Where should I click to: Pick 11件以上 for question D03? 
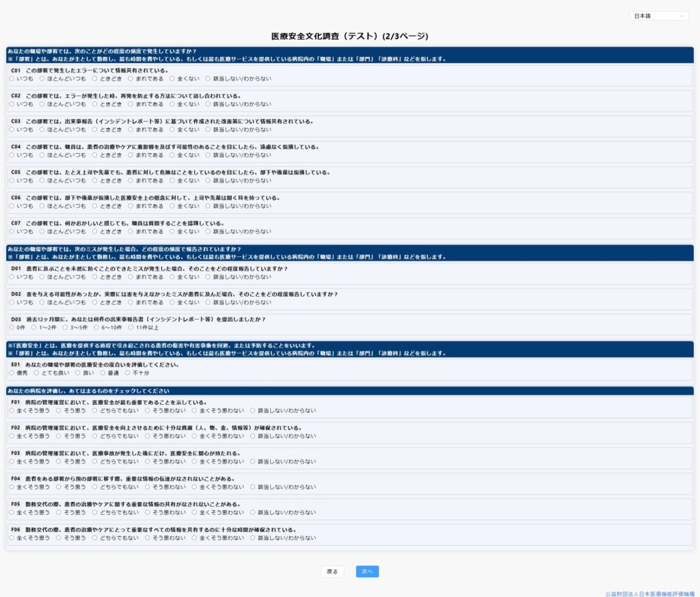[x=131, y=328]
